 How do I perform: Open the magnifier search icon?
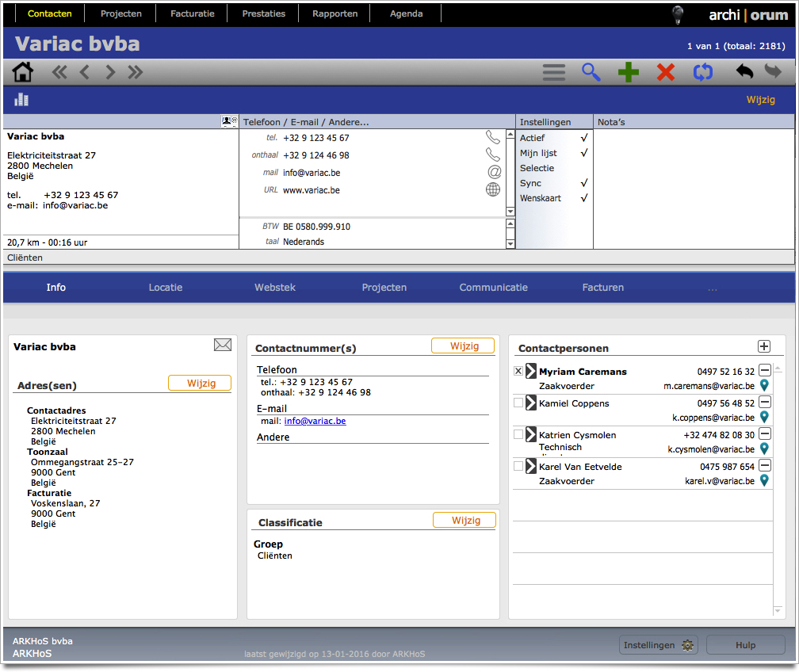(x=591, y=72)
